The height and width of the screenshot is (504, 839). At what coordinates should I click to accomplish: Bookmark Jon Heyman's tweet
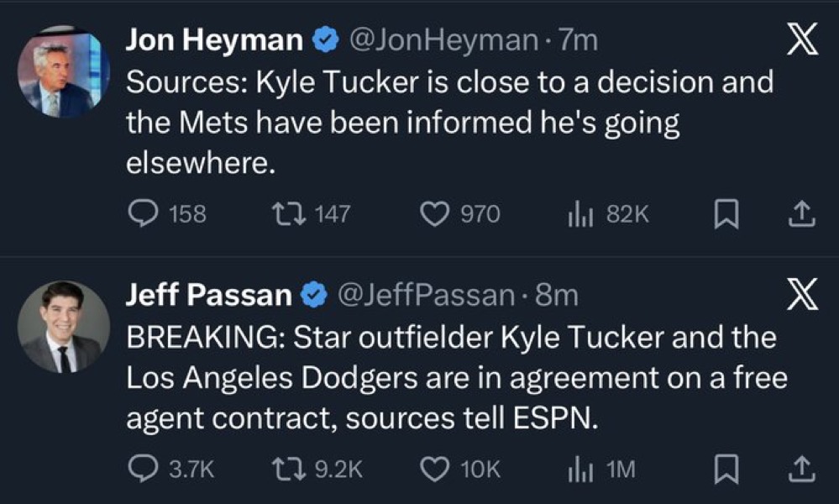pyautogui.click(x=724, y=216)
